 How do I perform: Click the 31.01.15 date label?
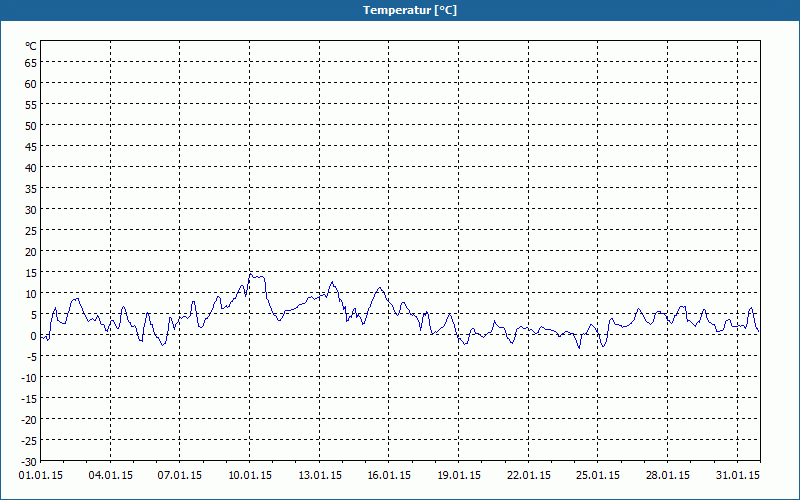[x=738, y=476]
